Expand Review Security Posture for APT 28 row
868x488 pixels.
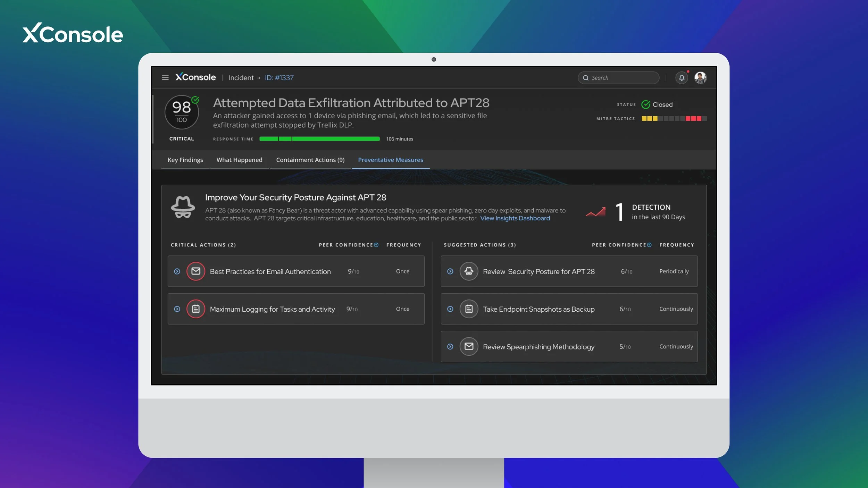tap(450, 271)
